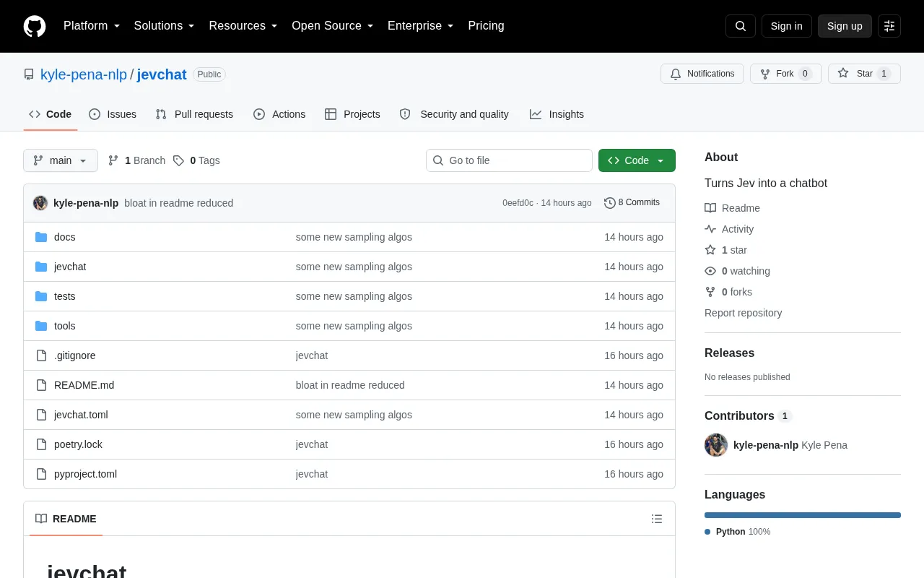The width and height of the screenshot is (924, 578).
Task: Click the GitHub logo icon
Action: pyautogui.click(x=35, y=26)
